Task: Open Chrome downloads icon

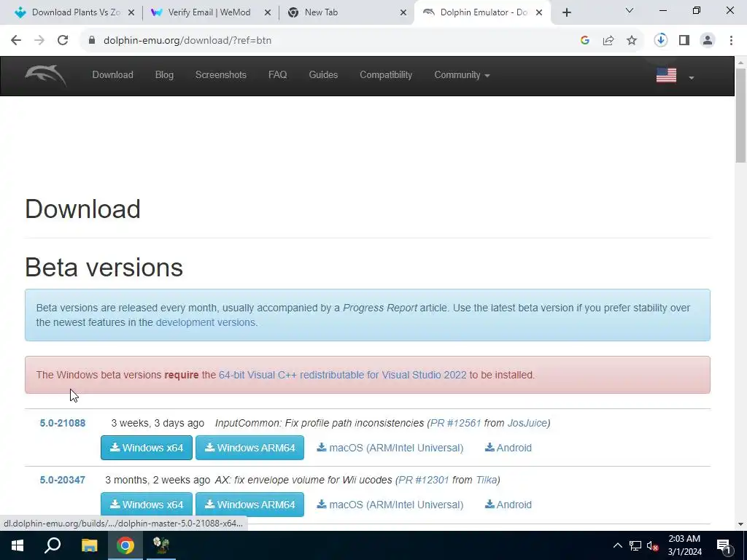Action: pyautogui.click(x=661, y=41)
